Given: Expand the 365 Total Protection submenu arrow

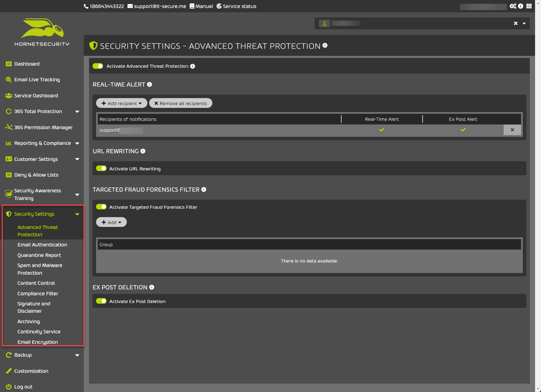Looking at the screenshot, I should point(77,112).
